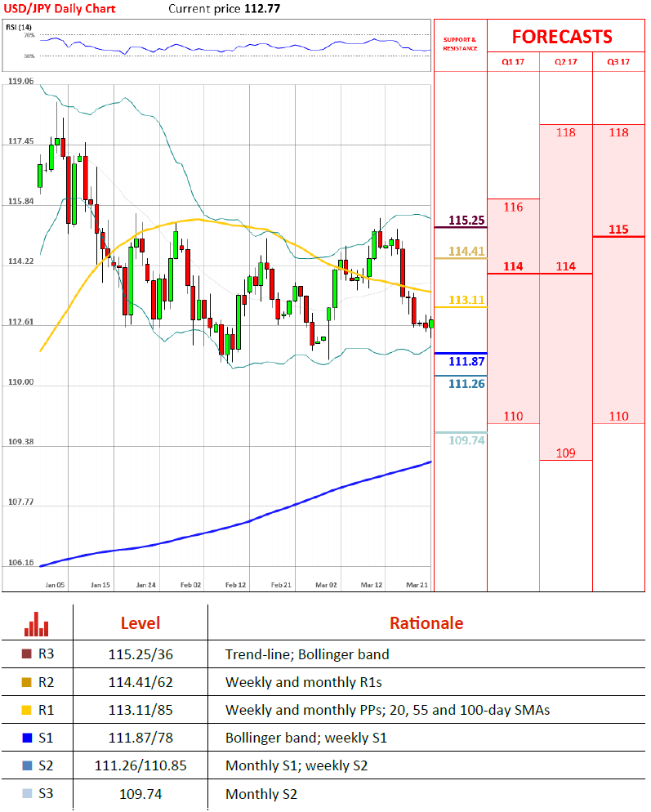Viewport: 651px width, 812px height.
Task: Select the R3 dark red color marker
Action: click(x=29, y=654)
